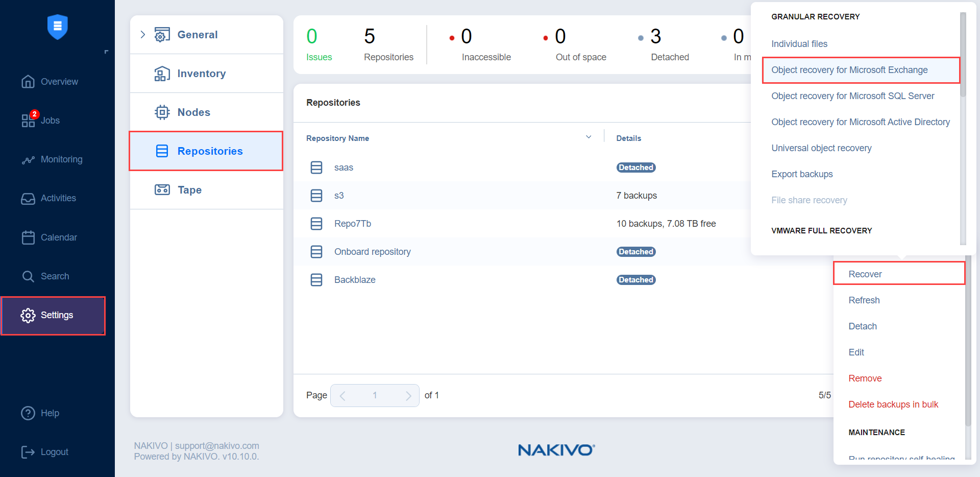The height and width of the screenshot is (477, 980).
Task: Click the '7 backups' details text
Action: click(x=636, y=196)
